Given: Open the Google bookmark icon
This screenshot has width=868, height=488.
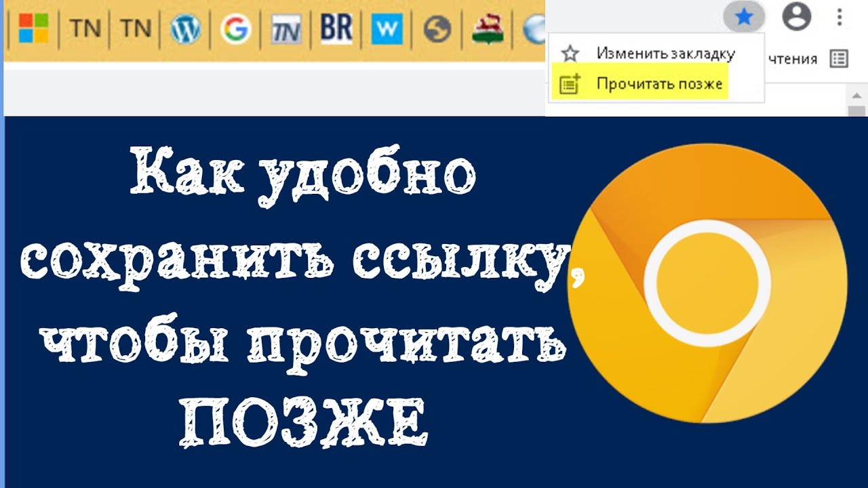Looking at the screenshot, I should click(x=235, y=29).
